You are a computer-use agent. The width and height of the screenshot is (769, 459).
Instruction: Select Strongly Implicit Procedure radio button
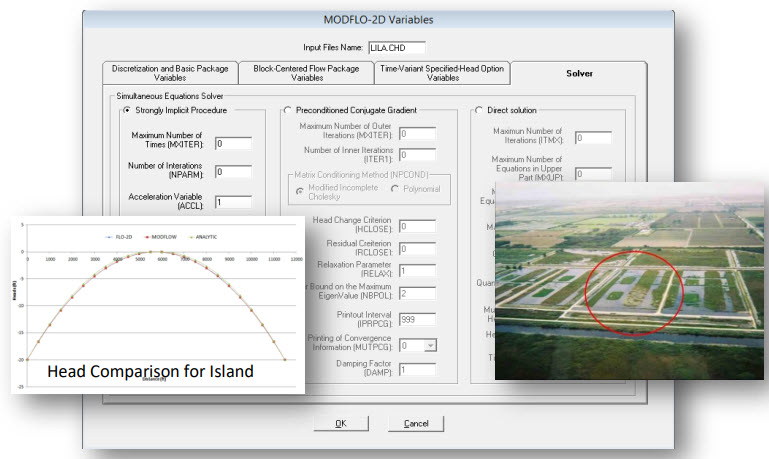[127, 110]
